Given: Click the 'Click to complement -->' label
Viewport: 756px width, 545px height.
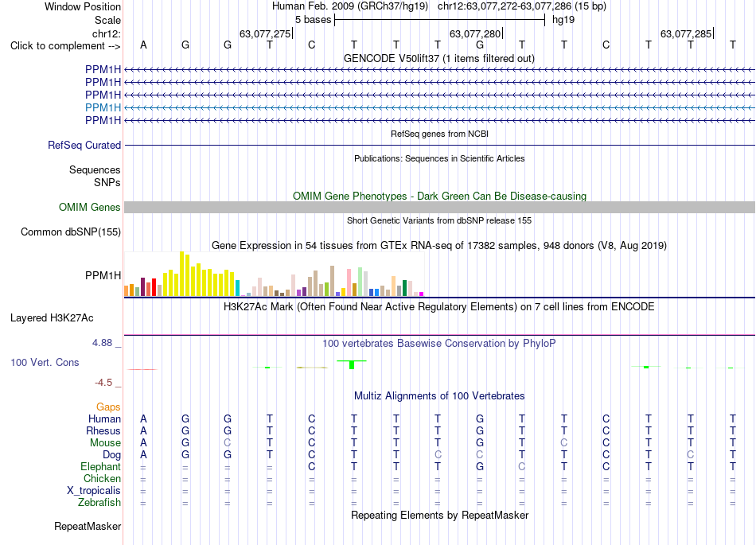Looking at the screenshot, I should (65, 46).
